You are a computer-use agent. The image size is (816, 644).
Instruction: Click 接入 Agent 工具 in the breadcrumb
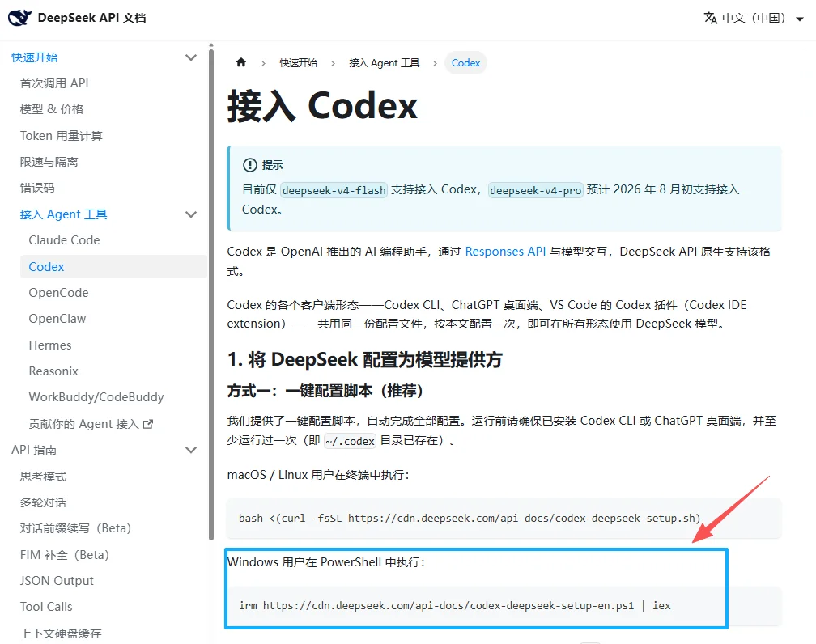click(x=384, y=63)
